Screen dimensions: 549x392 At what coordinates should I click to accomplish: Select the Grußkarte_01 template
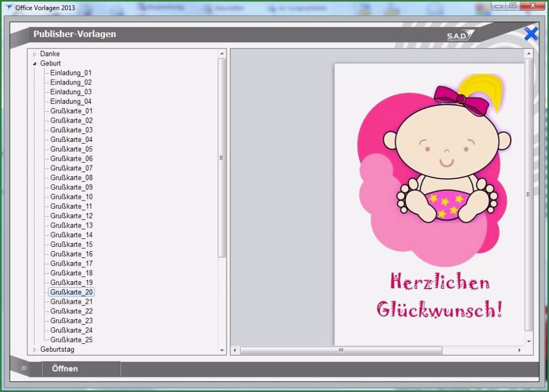click(70, 111)
